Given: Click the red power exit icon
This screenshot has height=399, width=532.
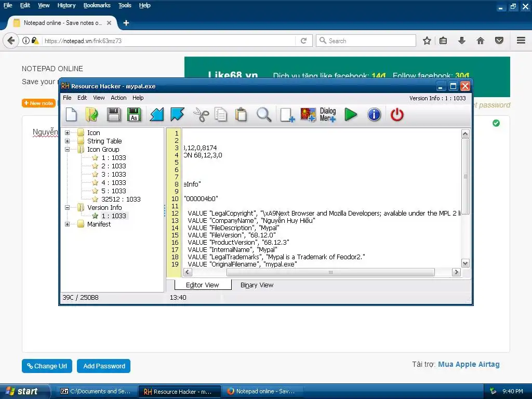Looking at the screenshot, I should click(396, 114).
